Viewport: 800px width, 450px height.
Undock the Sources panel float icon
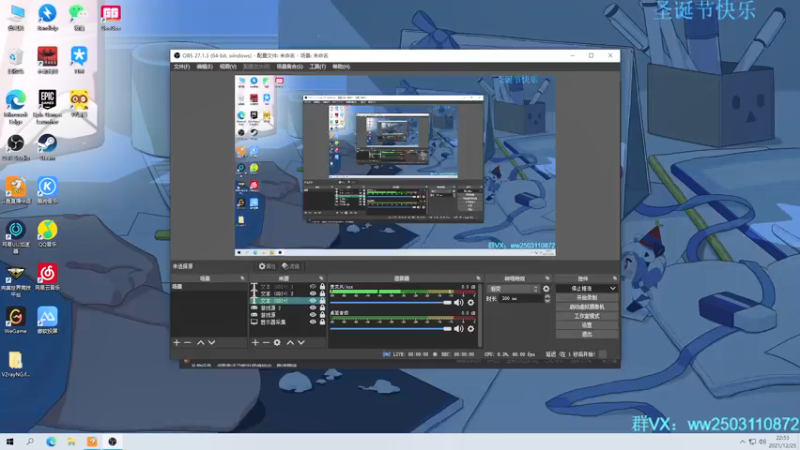pyautogui.click(x=321, y=278)
